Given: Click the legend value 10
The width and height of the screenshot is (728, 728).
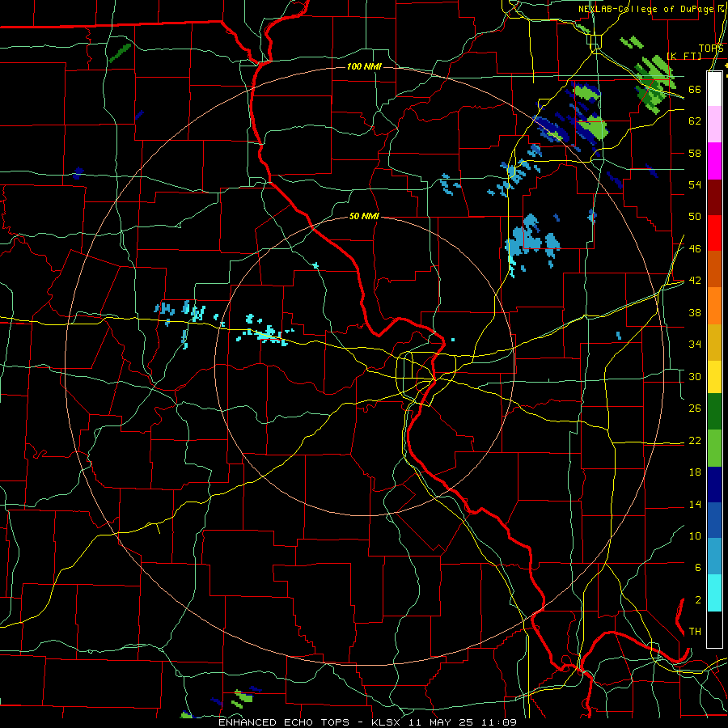Looking at the screenshot, I should point(695,535).
